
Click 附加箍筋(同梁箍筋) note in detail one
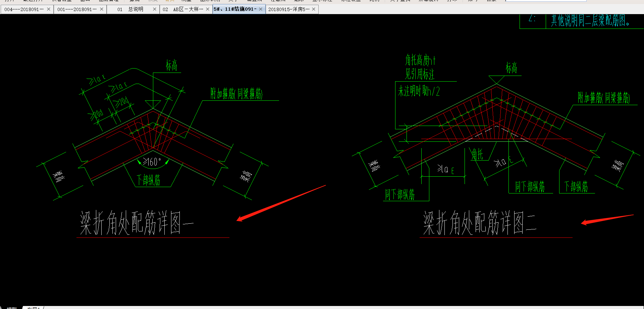point(236,94)
